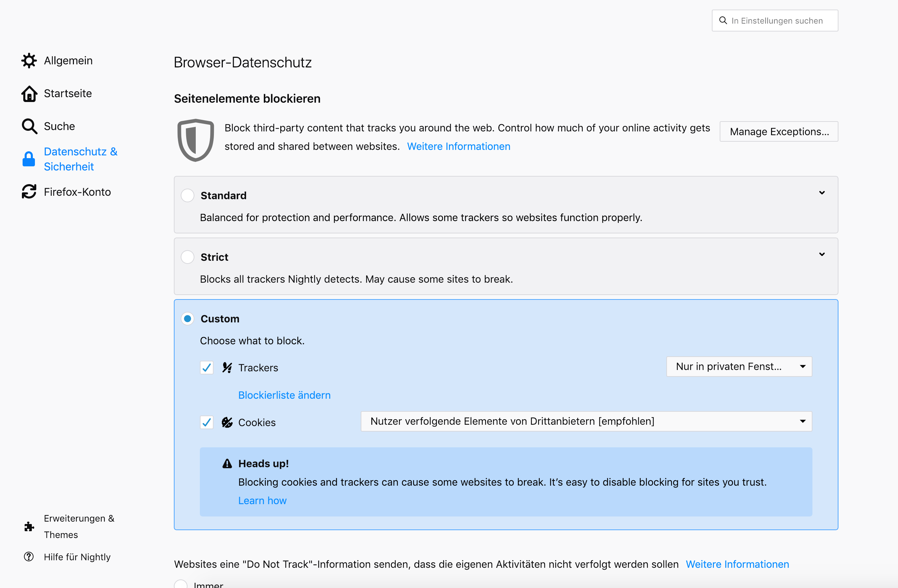The width and height of the screenshot is (898, 588).
Task: Click the Datenschutz & Sicherheit lock icon
Action: tap(29, 159)
